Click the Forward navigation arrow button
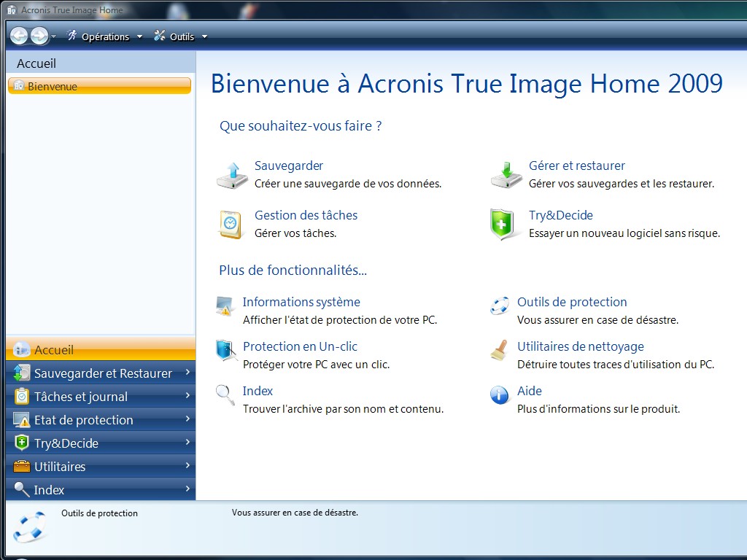The width and height of the screenshot is (747, 560). (39, 36)
